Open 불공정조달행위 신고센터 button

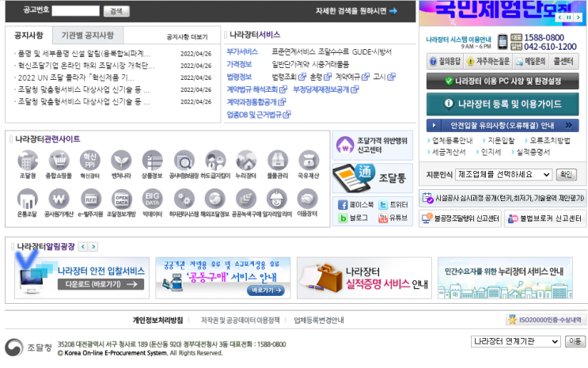click(460, 218)
